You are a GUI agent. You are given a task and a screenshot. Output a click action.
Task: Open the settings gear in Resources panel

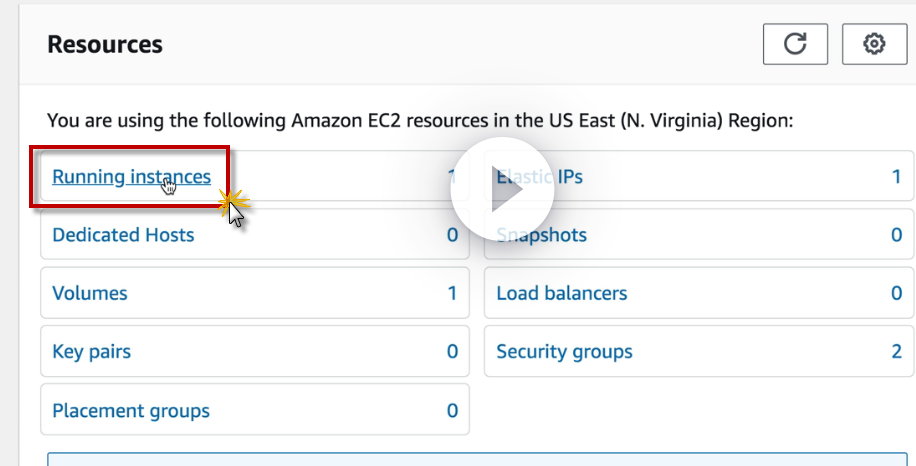click(874, 44)
